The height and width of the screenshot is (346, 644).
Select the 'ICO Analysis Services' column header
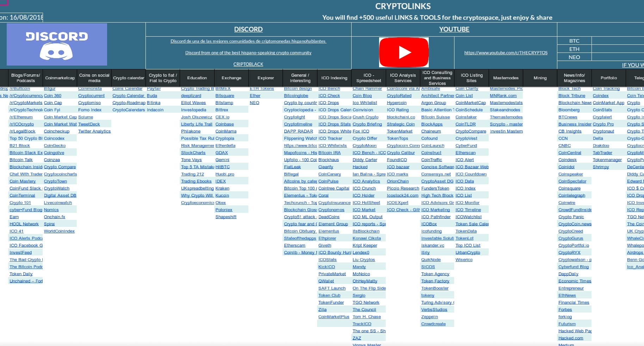coord(403,78)
